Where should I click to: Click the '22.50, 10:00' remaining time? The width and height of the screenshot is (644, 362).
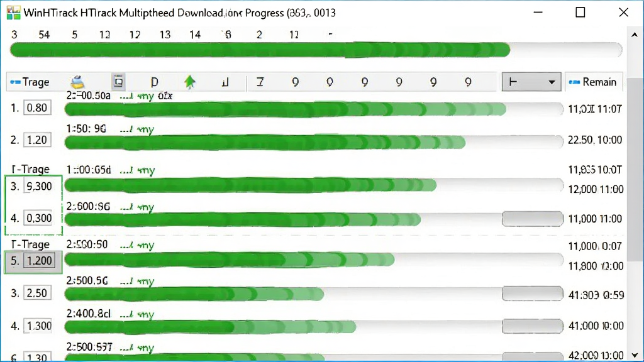(595, 140)
